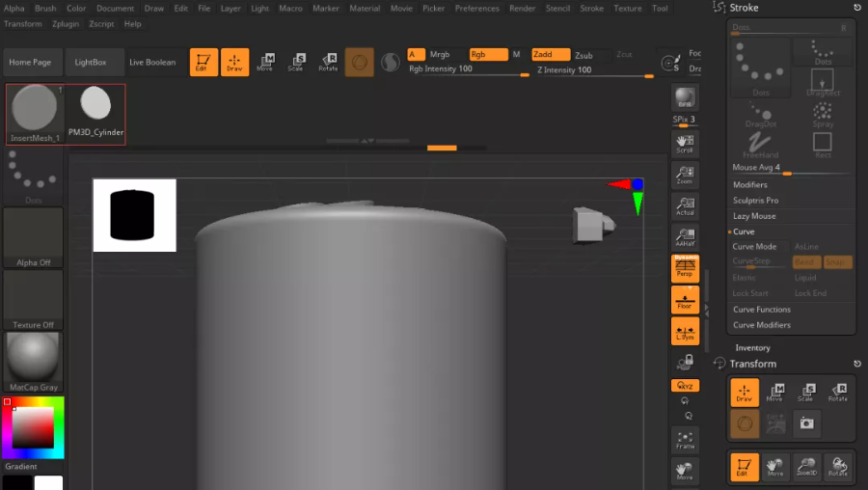Toggle the Rgb mode button
The height and width of the screenshot is (490, 868).
pos(489,54)
